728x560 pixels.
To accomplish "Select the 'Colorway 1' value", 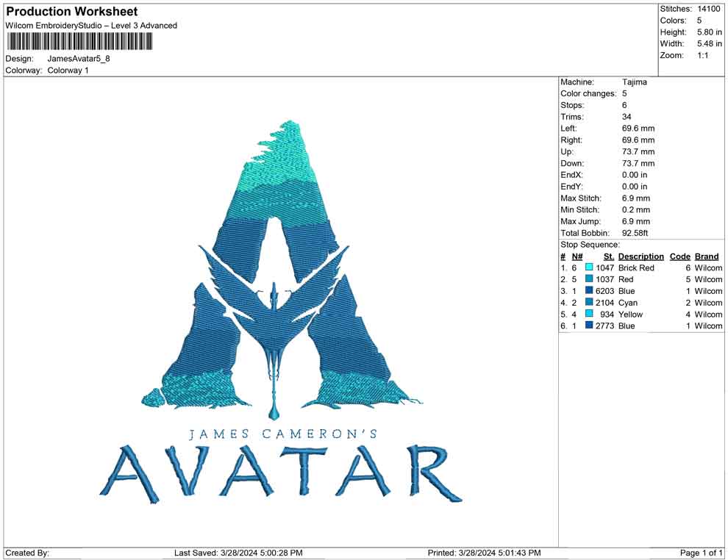I will pyautogui.click(x=68, y=71).
